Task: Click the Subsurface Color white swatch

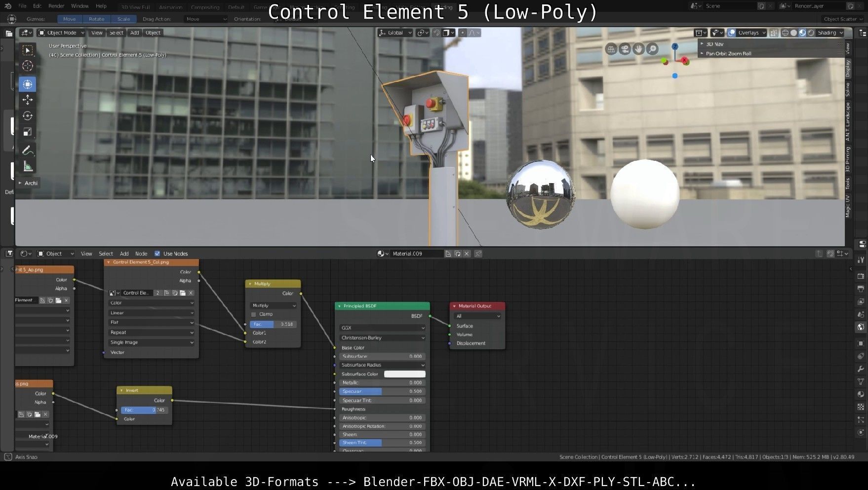Action: point(404,374)
